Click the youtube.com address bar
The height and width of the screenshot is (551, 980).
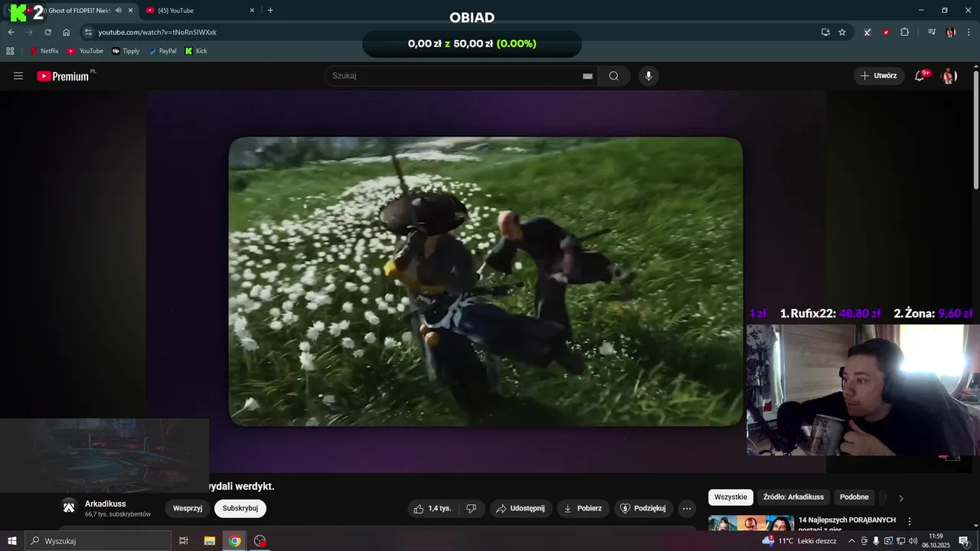(x=452, y=32)
